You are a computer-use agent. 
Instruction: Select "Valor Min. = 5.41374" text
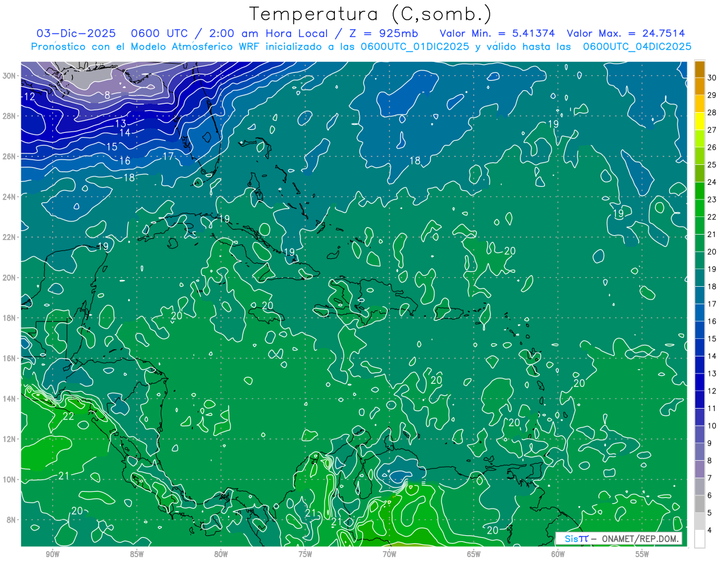[x=497, y=33]
